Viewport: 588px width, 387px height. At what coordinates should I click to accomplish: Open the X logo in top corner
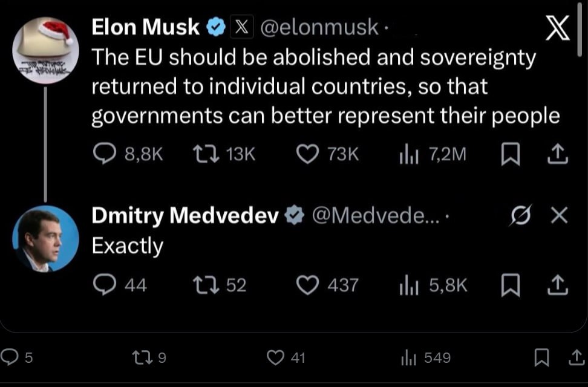pyautogui.click(x=557, y=29)
